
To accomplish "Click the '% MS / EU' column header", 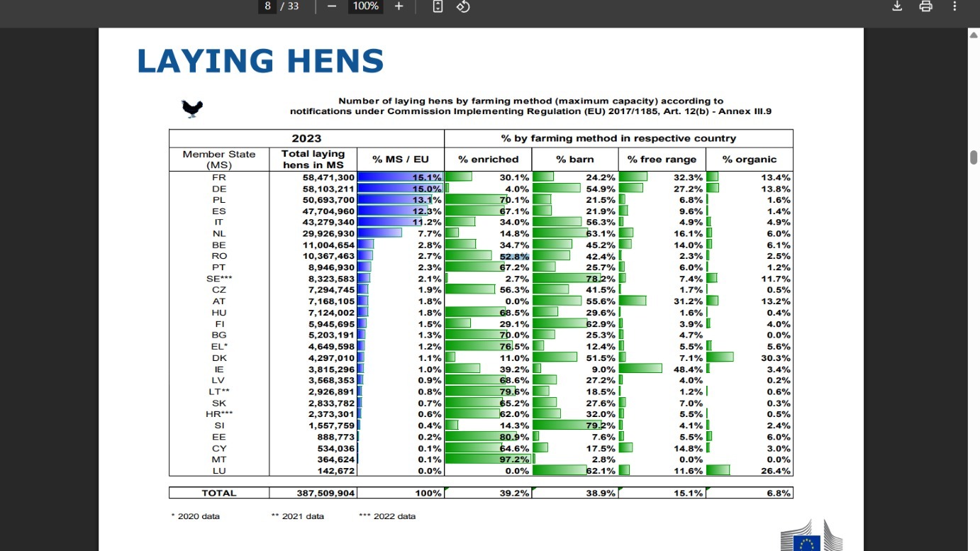I will pyautogui.click(x=401, y=160).
